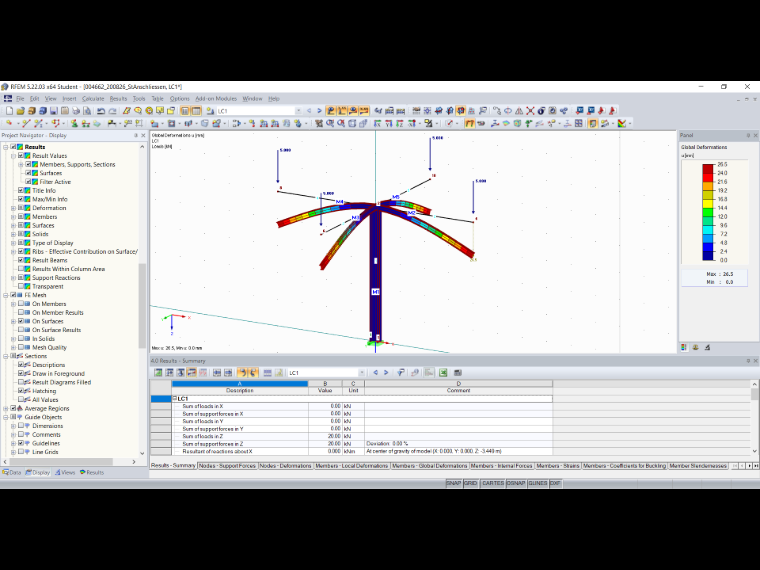This screenshot has width=760, height=570.
Task: Click the Show Z-axis view icon
Action: coord(399,124)
